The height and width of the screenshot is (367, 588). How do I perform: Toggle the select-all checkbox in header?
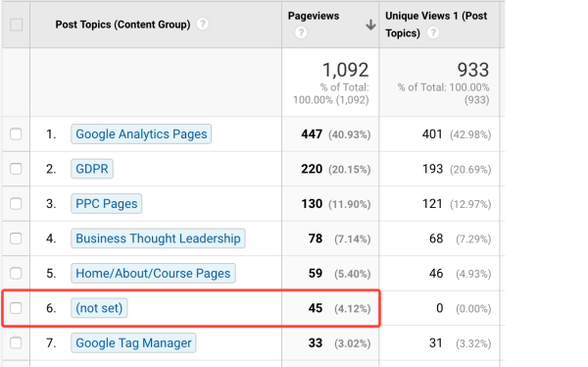[x=16, y=25]
